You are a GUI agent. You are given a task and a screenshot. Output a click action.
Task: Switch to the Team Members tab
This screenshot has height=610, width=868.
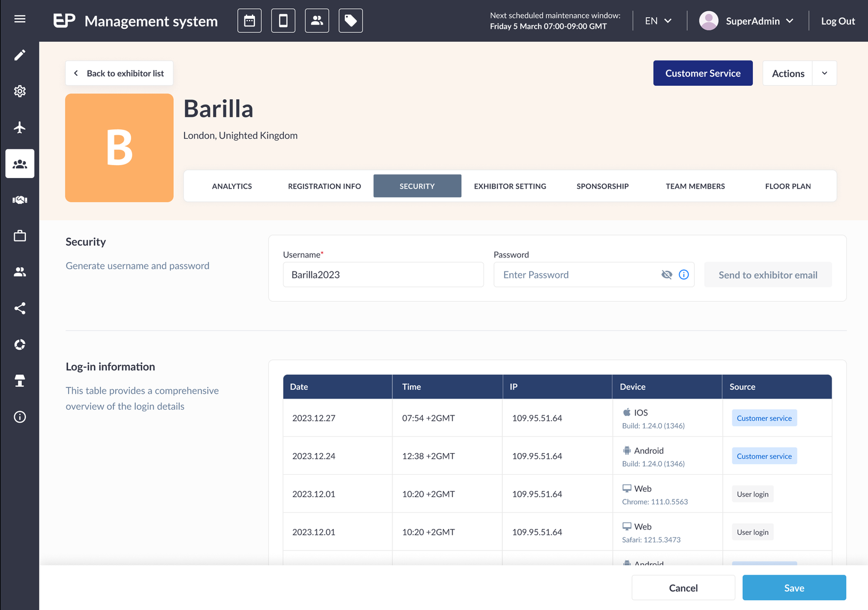(695, 186)
